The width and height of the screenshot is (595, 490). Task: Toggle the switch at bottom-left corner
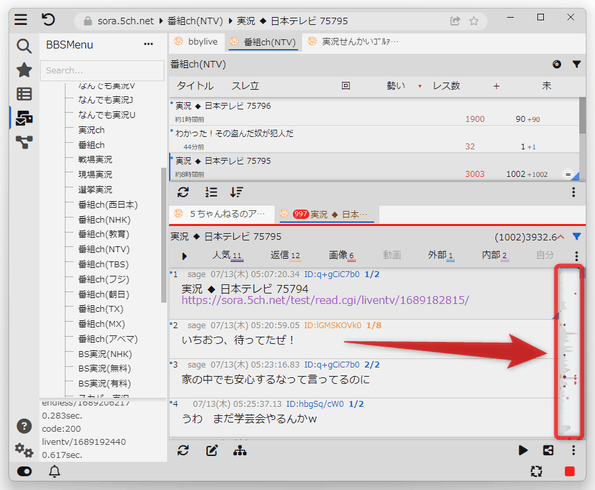point(24,471)
